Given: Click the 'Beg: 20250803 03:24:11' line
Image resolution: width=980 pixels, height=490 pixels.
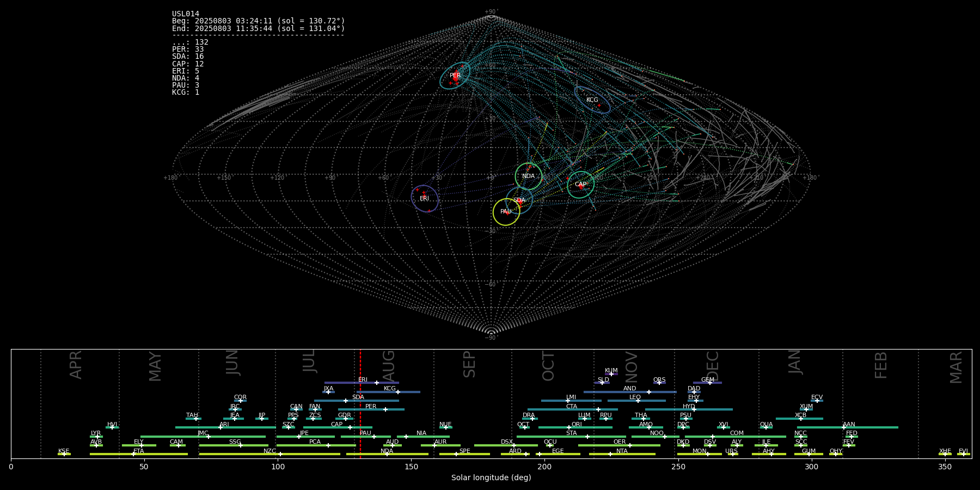Looking at the screenshot, I should (259, 21).
